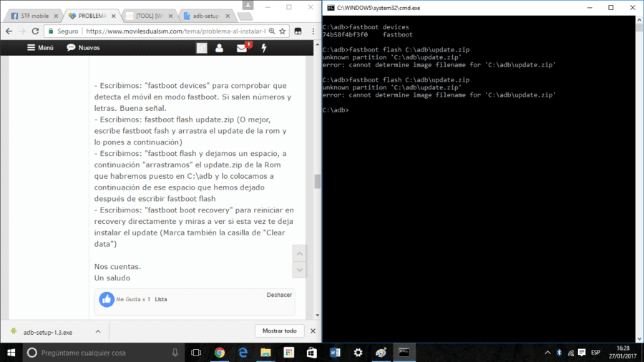Click cmd window scrollbar down arrow
This screenshot has width=644, height=362.
point(639,338)
